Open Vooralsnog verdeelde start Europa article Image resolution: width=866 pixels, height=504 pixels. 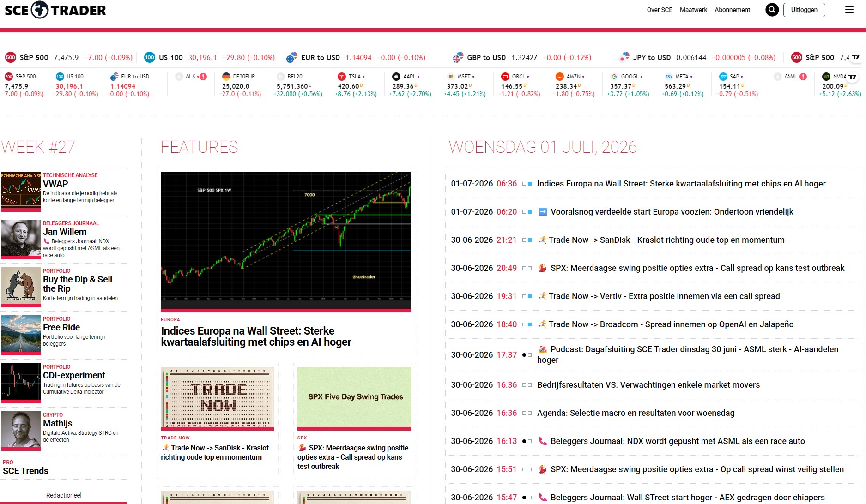pos(672,212)
